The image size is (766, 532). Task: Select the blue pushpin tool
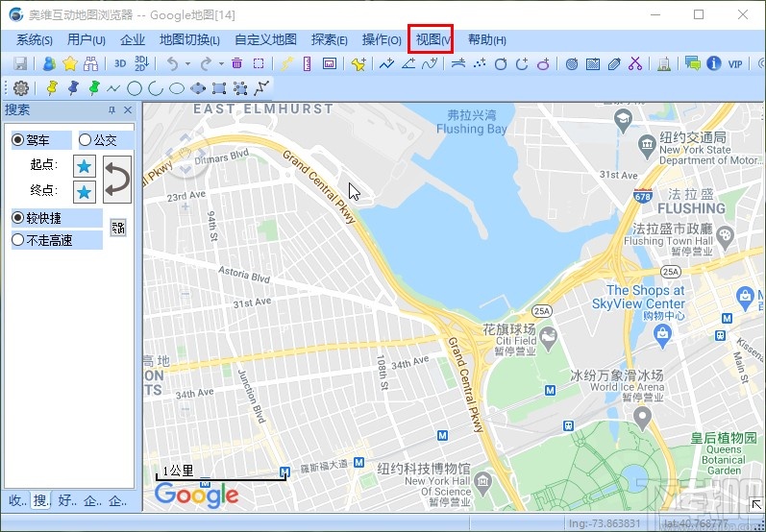coord(73,87)
